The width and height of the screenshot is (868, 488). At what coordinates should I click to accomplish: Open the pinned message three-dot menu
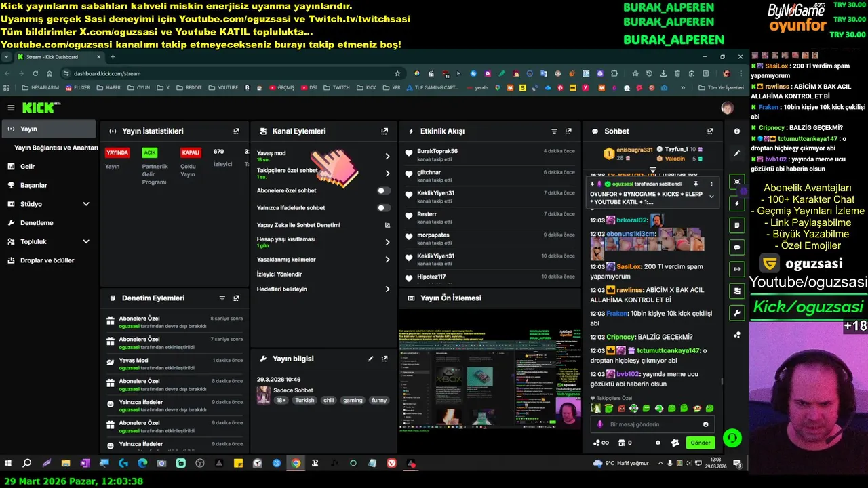tap(711, 184)
